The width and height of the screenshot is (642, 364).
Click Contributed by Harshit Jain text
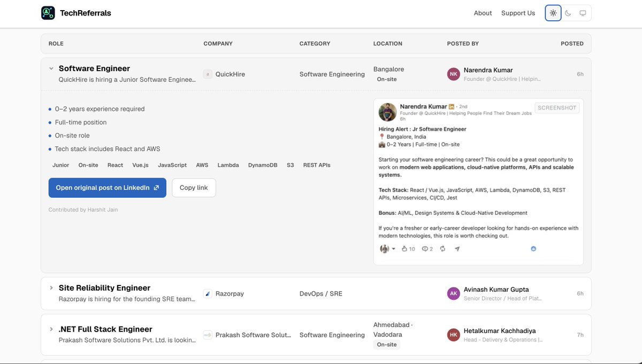(83, 210)
